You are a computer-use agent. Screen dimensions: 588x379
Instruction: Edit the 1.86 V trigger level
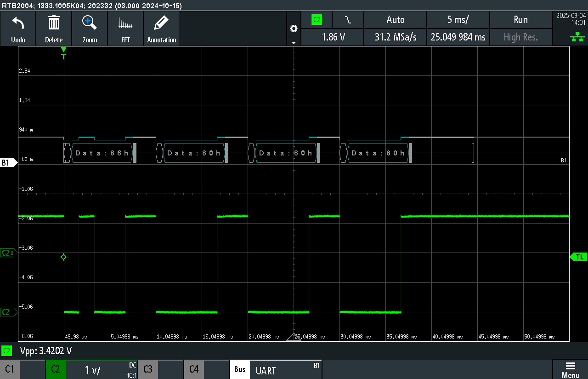tap(333, 37)
